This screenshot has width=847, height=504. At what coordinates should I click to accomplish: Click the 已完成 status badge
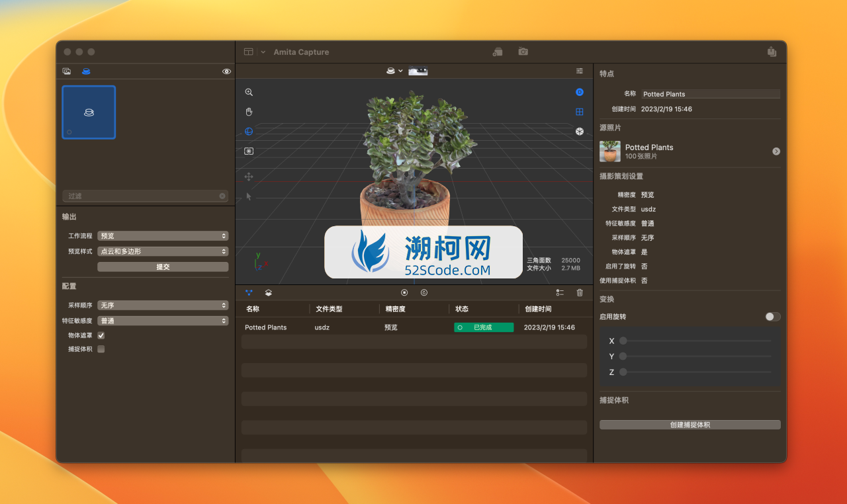pos(484,327)
